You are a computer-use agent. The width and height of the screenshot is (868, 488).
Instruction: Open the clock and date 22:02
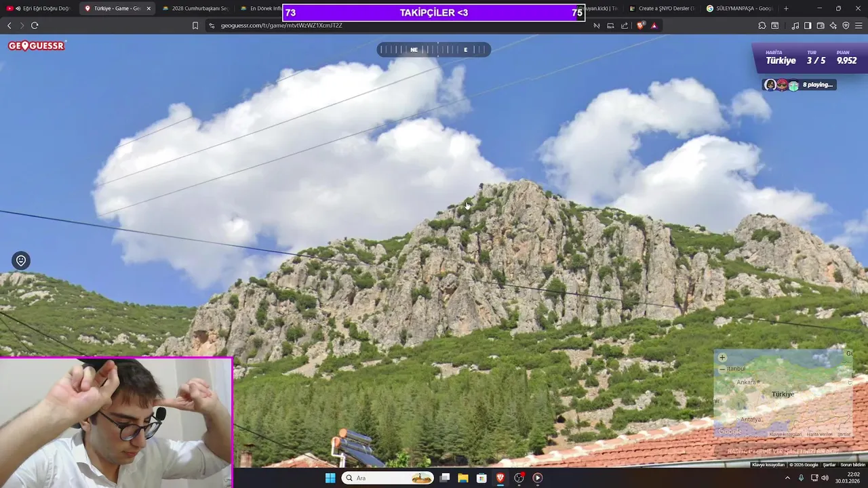(x=848, y=478)
